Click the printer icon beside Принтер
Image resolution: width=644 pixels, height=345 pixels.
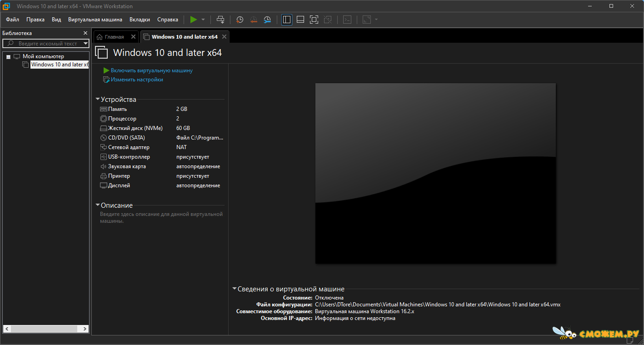[x=104, y=176]
